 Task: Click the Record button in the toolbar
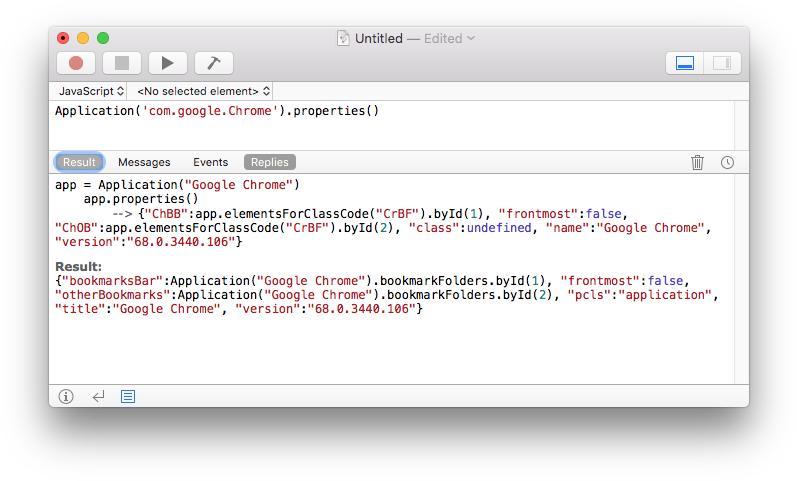point(76,63)
